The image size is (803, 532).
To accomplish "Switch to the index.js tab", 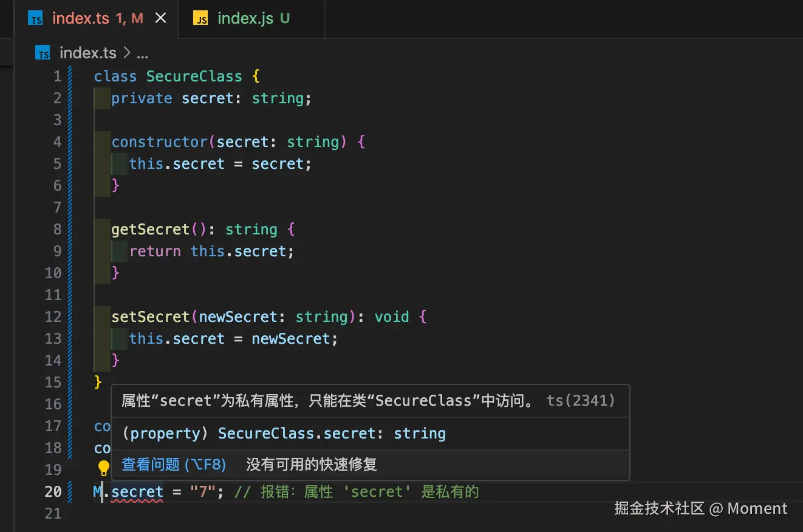I will click(245, 18).
